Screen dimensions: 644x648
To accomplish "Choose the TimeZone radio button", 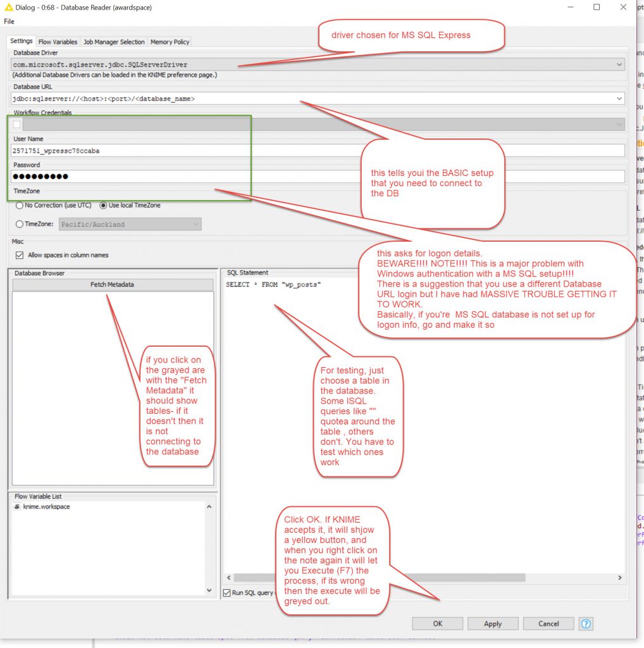I will [x=20, y=224].
